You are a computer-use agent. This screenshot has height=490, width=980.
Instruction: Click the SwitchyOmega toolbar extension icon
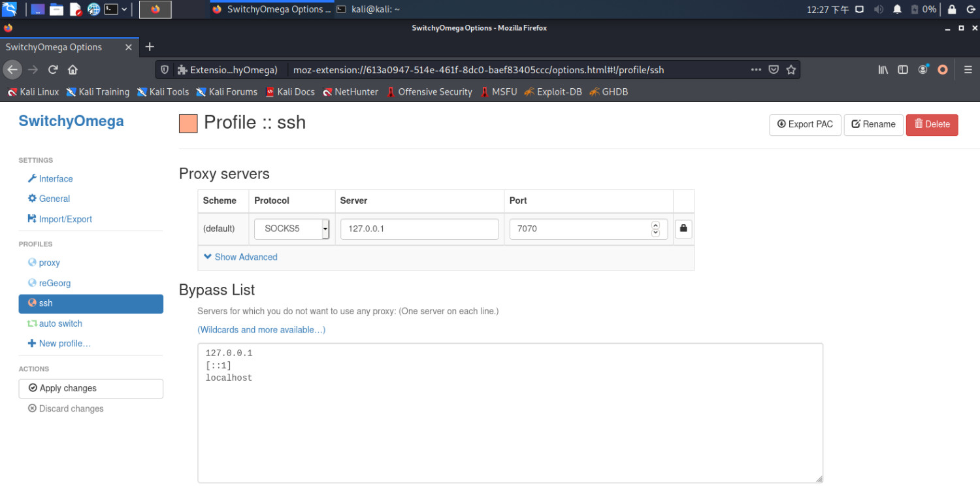click(x=942, y=69)
